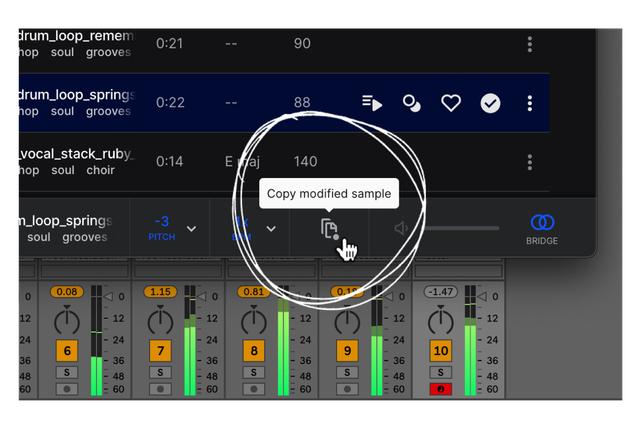Viewport: 640px width, 430px height.
Task: Click the pan knob on track 8
Action: (x=254, y=321)
